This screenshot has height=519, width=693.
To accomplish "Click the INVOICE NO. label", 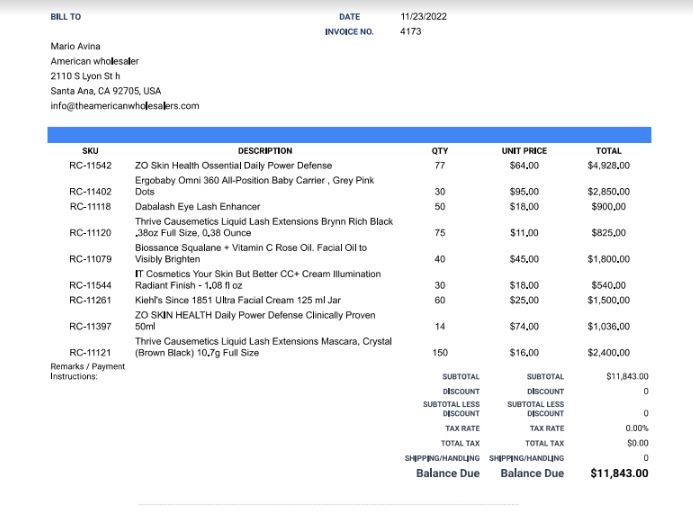I will pyautogui.click(x=349, y=32).
